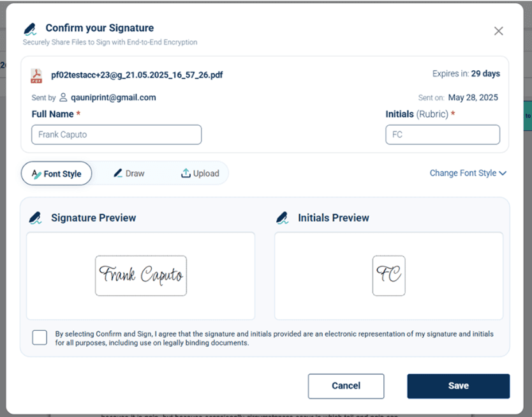The height and width of the screenshot is (417, 532).
Task: Click the upload arrow icon
Action: click(186, 173)
